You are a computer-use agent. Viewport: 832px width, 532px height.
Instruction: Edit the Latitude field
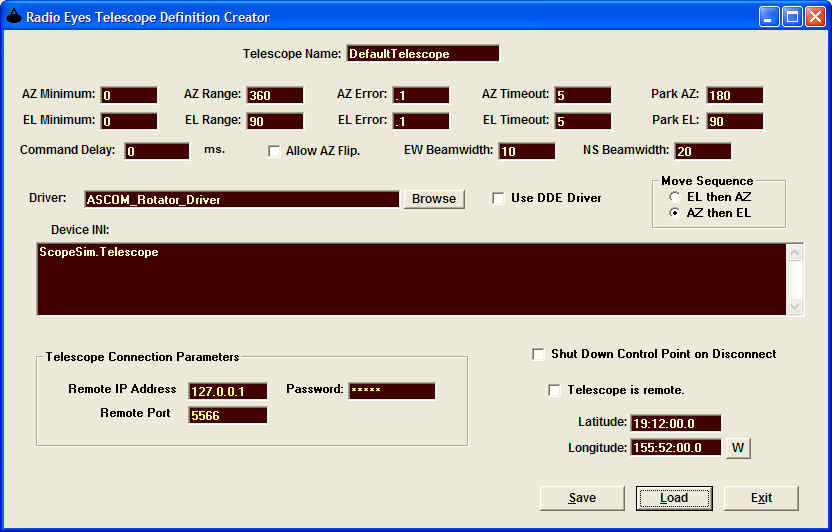point(676,423)
